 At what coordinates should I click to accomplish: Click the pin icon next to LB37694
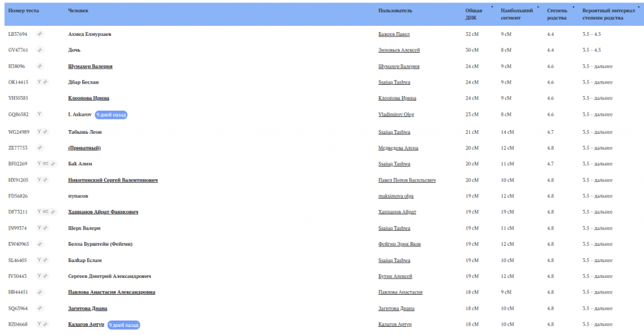[40, 33]
